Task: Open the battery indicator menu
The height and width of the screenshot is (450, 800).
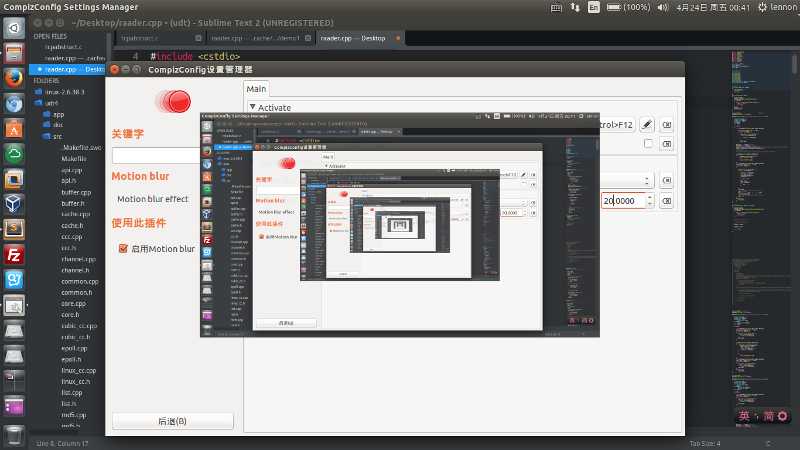Action: [628, 7]
